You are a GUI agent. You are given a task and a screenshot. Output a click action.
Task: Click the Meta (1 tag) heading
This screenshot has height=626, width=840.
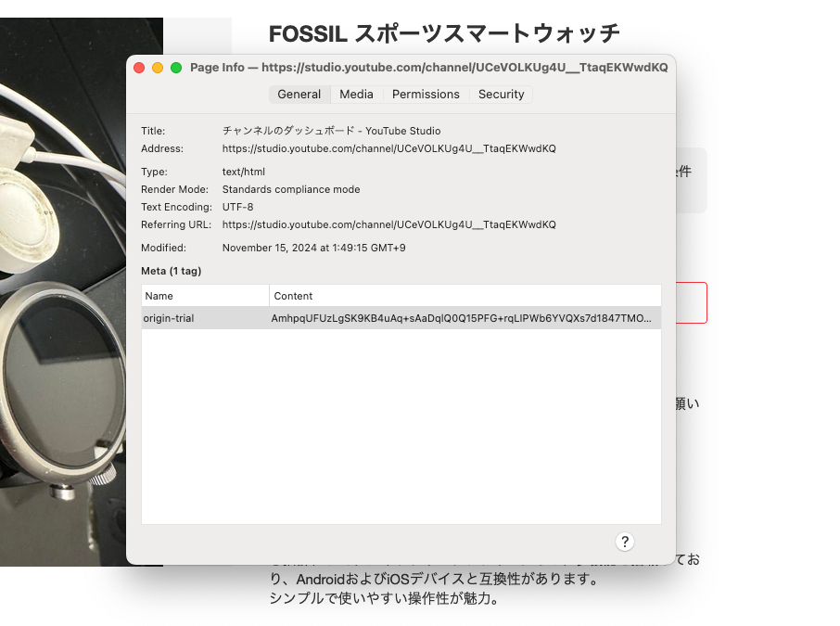point(171,271)
